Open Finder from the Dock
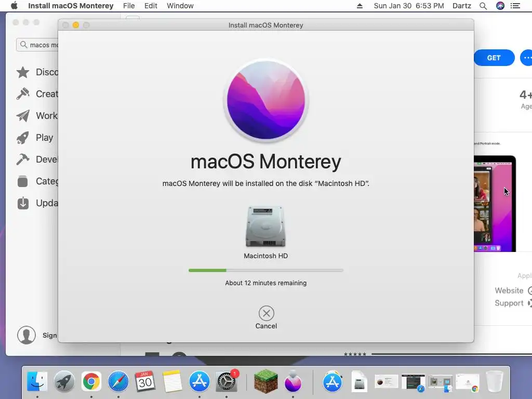Screen dimensions: 532x399 pyautogui.click(x=37, y=382)
